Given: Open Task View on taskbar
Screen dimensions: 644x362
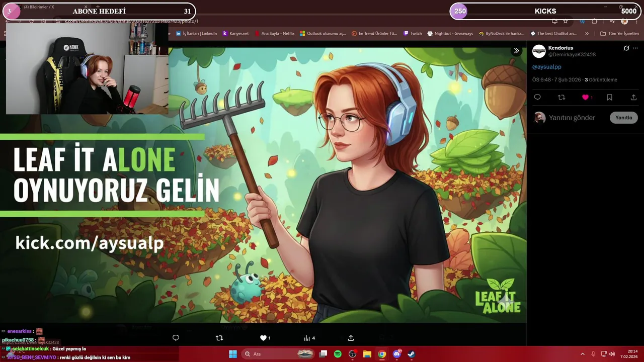Looking at the screenshot, I should [x=324, y=354].
